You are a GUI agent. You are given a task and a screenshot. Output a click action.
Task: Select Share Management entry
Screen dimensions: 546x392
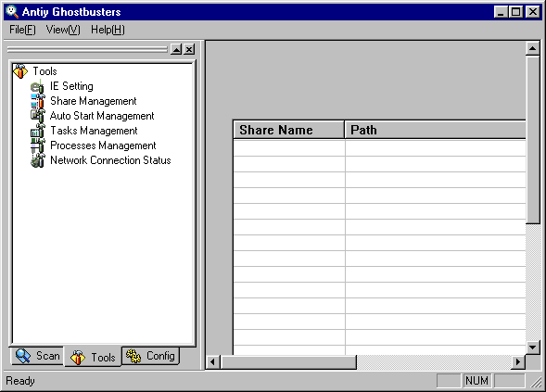pyautogui.click(x=94, y=101)
